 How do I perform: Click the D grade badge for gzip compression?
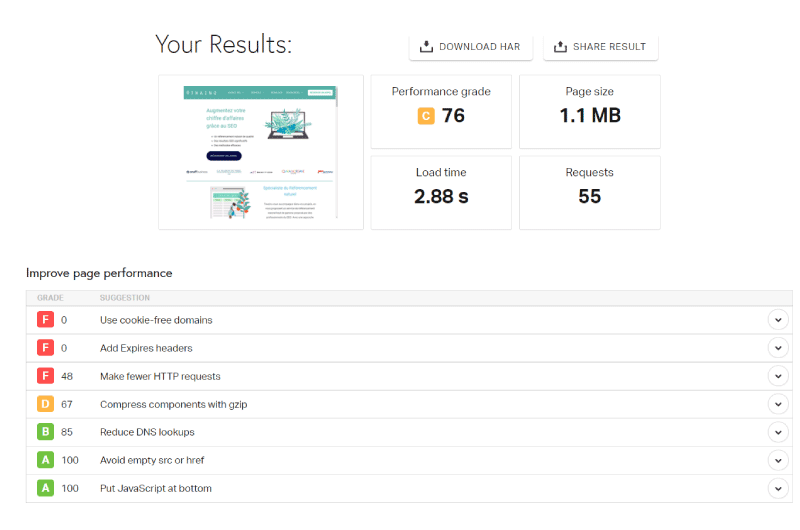pos(45,404)
